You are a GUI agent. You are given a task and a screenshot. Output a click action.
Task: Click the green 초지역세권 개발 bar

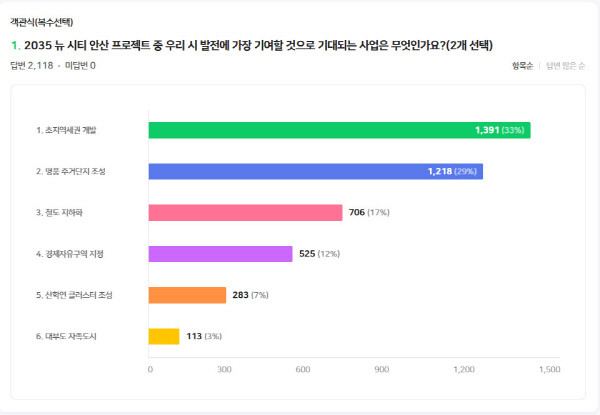tap(339, 130)
